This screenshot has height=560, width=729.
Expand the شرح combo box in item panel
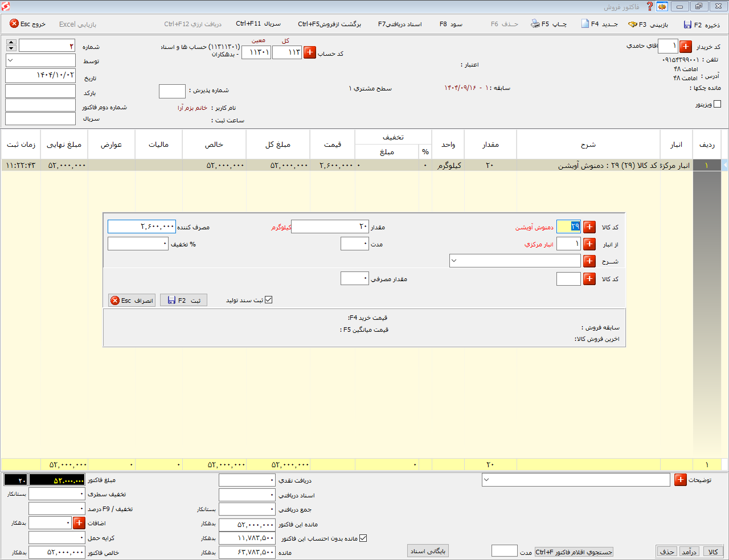454,261
